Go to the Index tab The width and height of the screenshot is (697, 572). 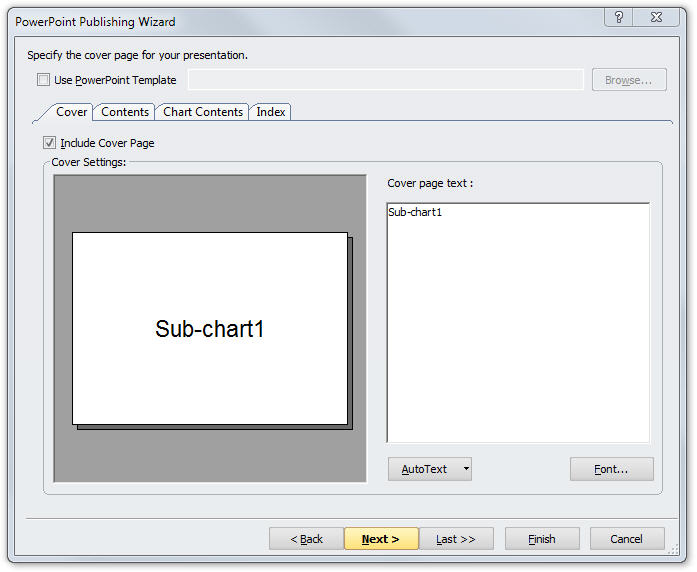(271, 112)
